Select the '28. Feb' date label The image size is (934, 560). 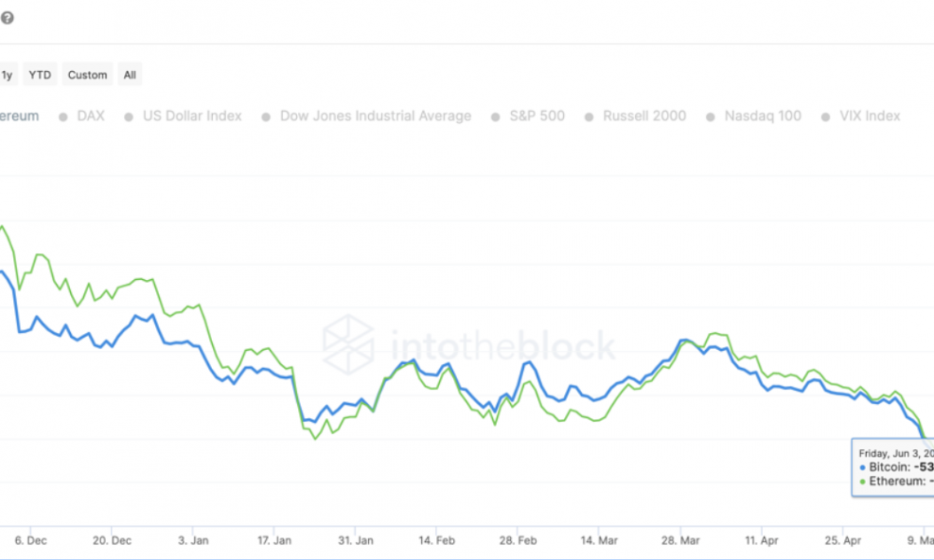(x=518, y=540)
